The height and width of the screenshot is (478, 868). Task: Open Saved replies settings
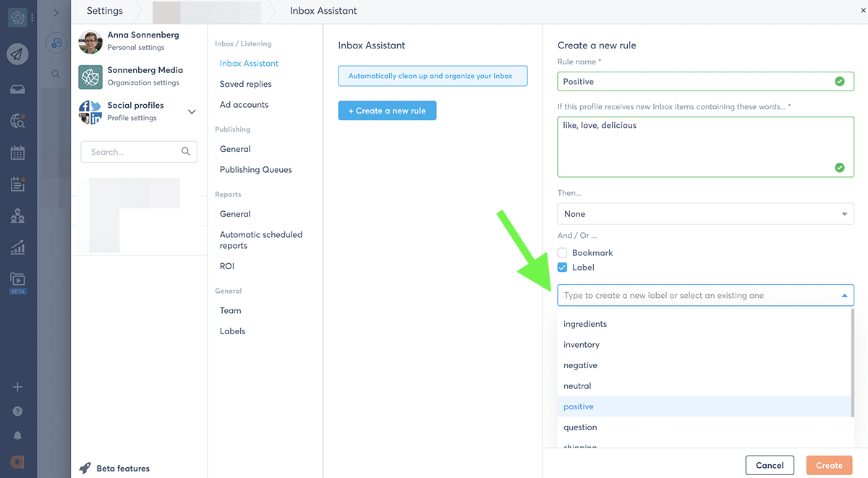245,84
